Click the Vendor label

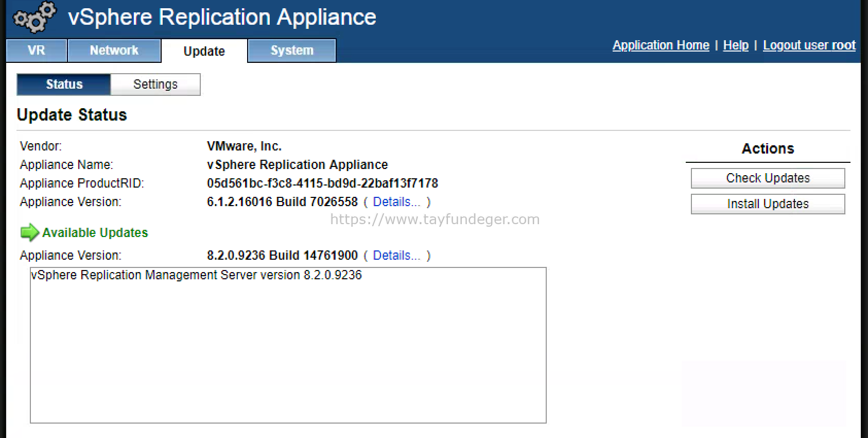point(41,146)
